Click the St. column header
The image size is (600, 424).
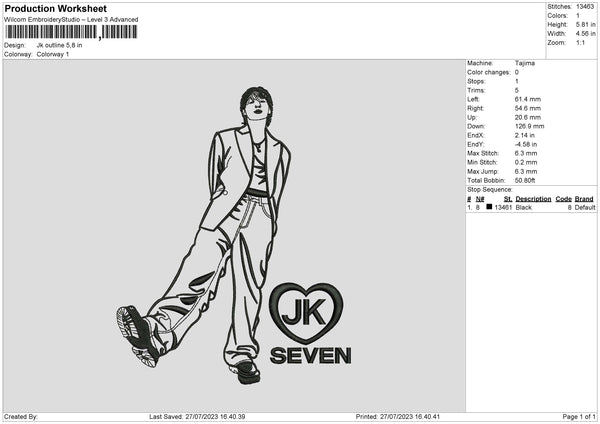[x=508, y=199]
